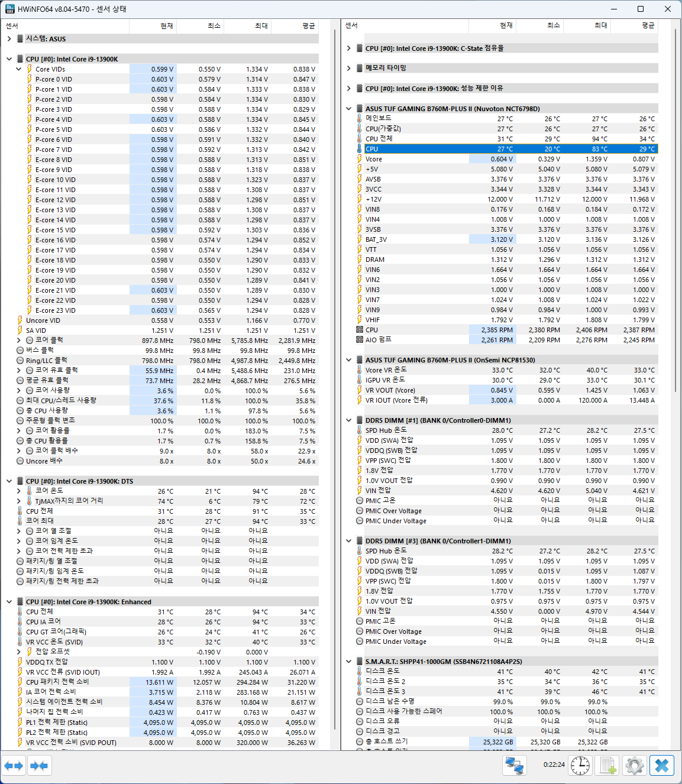Image resolution: width=682 pixels, height=784 pixels.
Task: Select the 총 호스트 쓰기 row
Action: pos(506,741)
